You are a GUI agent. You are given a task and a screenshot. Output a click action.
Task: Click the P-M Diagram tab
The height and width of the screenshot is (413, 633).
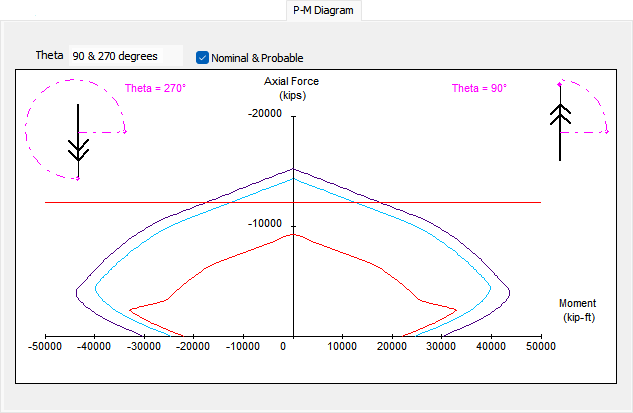(x=320, y=10)
